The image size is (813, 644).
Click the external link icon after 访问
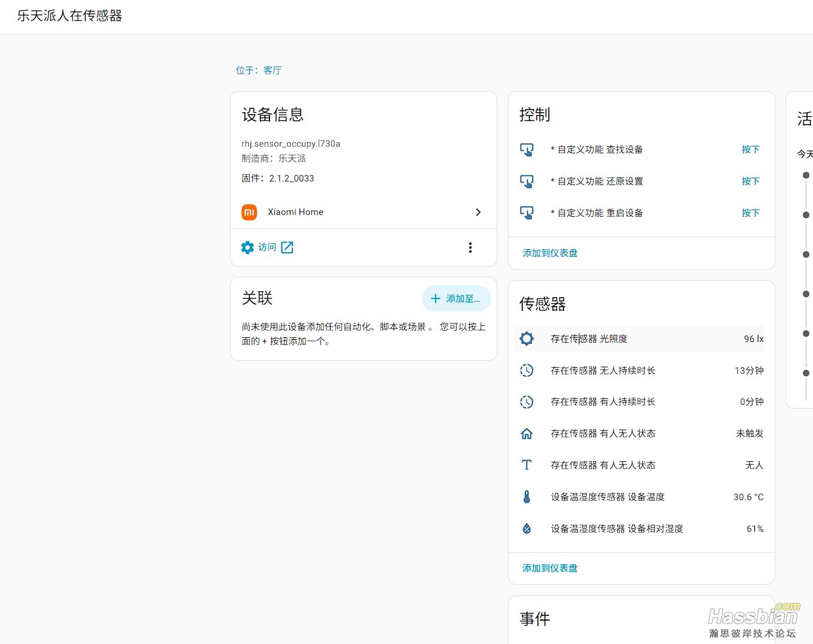coord(288,247)
